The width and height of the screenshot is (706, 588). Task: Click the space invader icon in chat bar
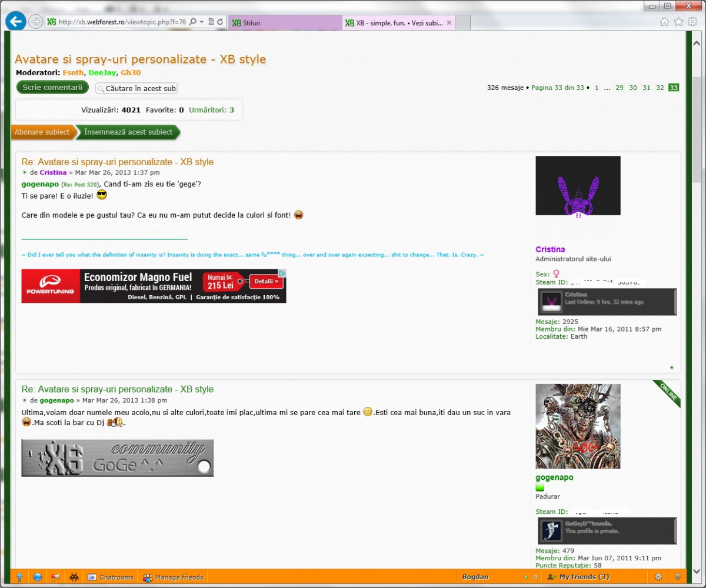point(74,577)
